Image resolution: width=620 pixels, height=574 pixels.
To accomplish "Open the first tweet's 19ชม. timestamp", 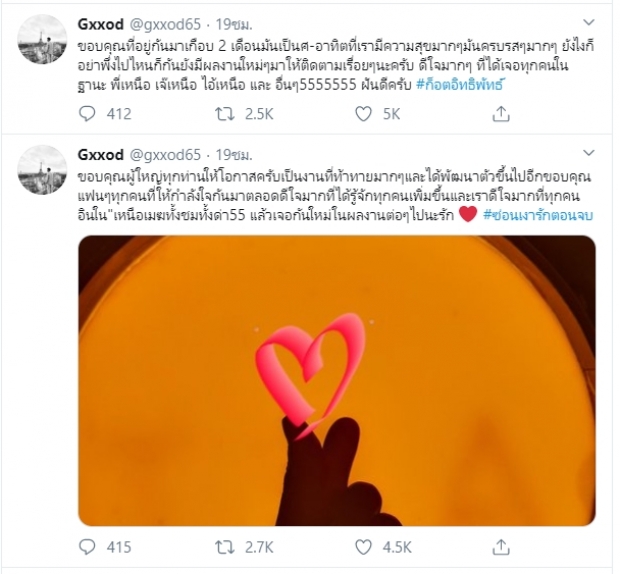I will click(x=234, y=25).
